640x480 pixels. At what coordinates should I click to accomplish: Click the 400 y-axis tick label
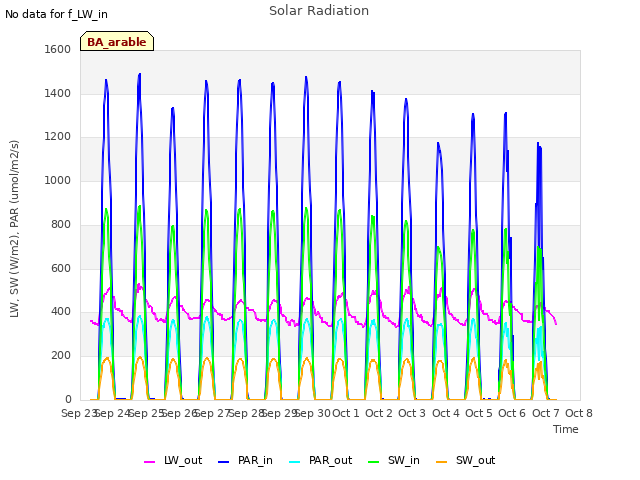pos(61,312)
